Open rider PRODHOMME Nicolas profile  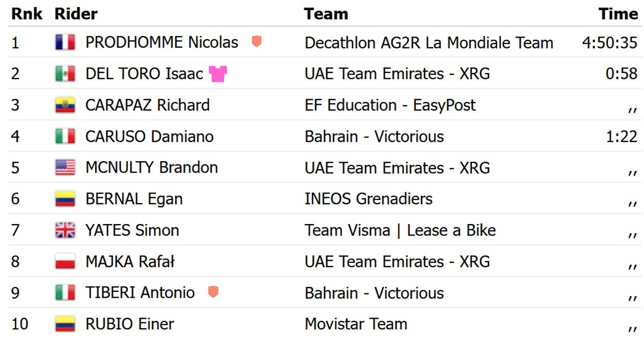pyautogui.click(x=162, y=42)
